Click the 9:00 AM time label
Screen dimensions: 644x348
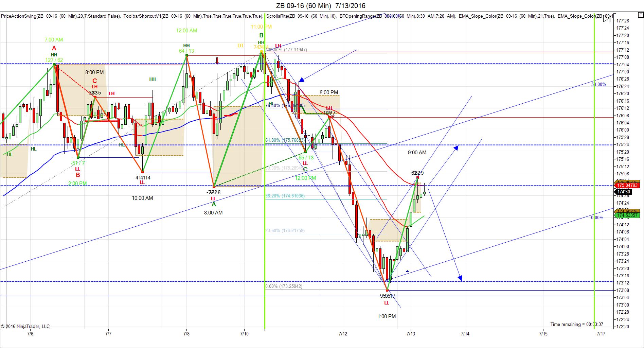[417, 153]
